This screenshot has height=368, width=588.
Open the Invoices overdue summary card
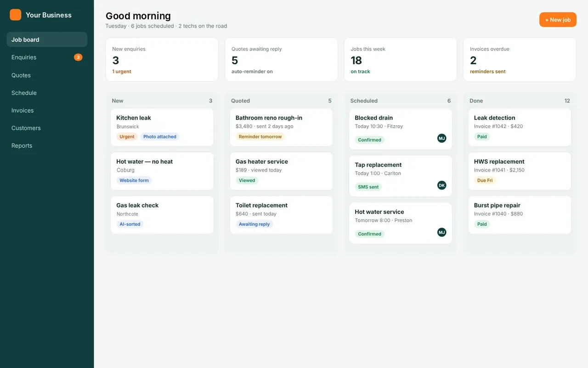520,60
